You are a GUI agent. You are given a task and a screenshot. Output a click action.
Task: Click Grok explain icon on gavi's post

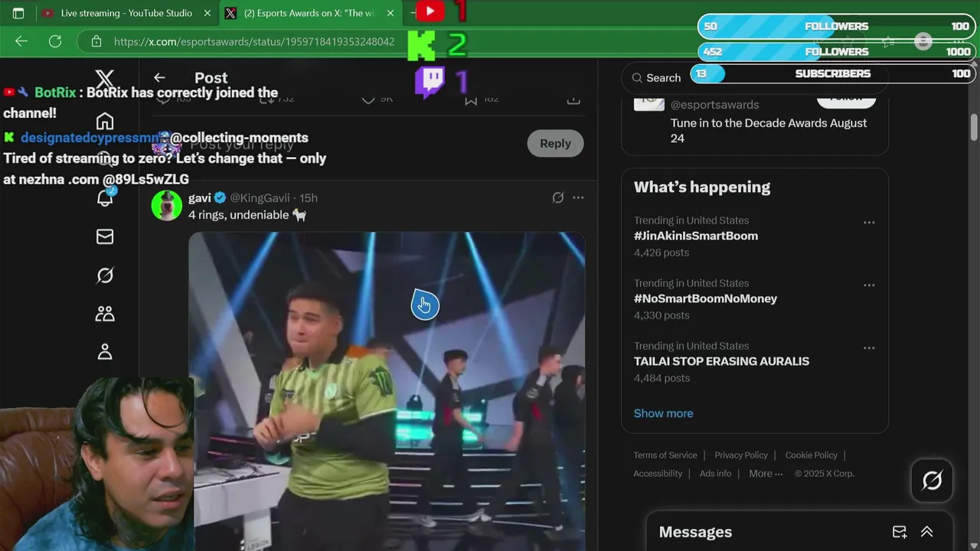[x=558, y=197]
